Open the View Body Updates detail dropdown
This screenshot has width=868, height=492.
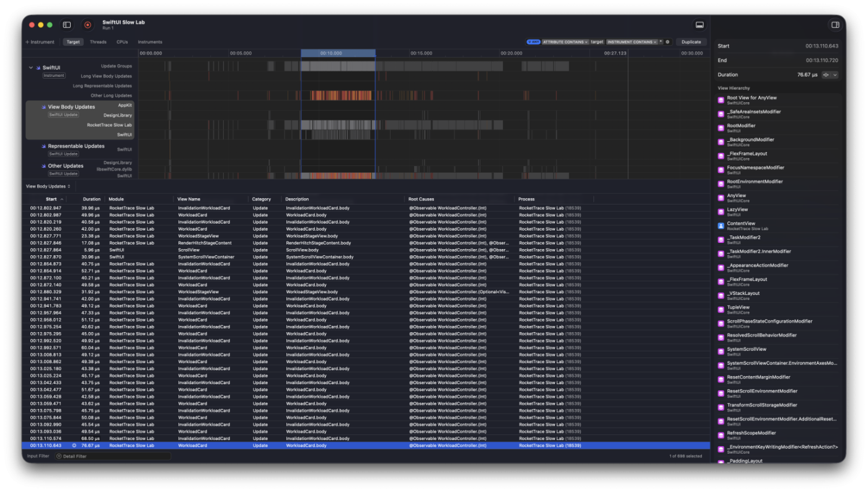(x=48, y=187)
